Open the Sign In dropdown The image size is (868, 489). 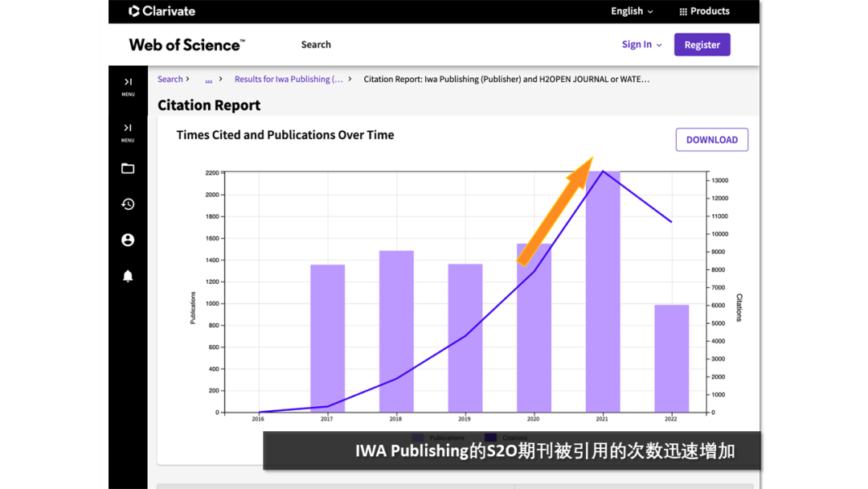click(641, 44)
